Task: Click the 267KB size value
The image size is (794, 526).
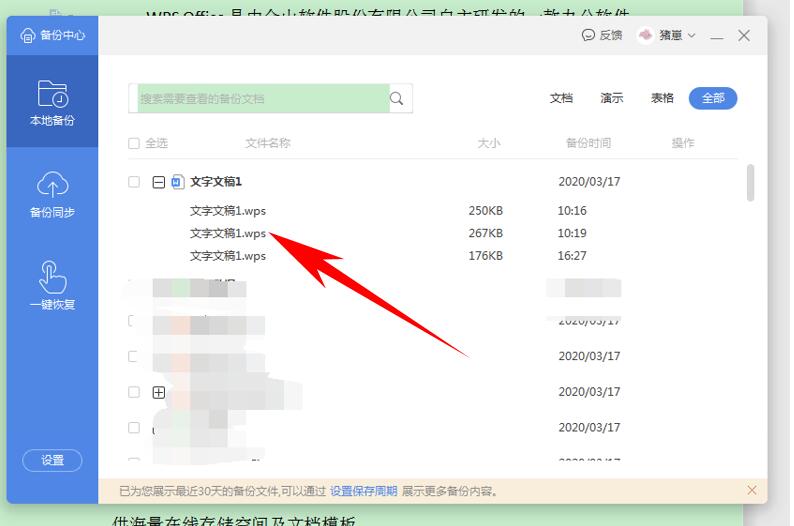Action: (485, 233)
